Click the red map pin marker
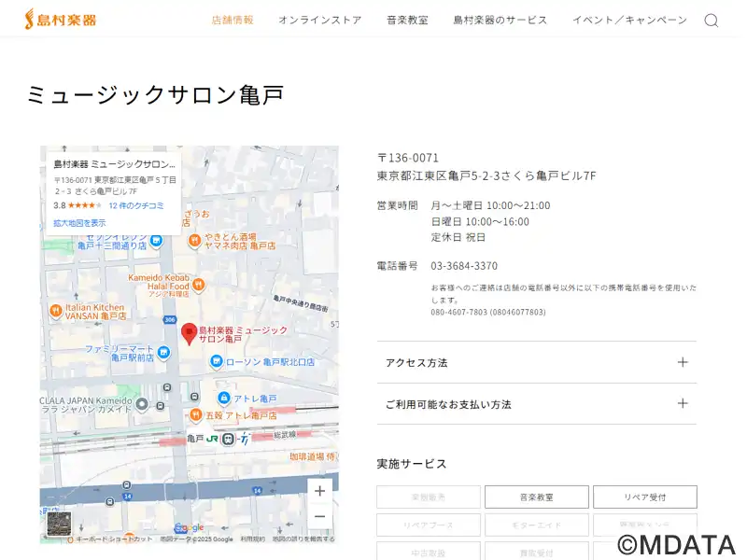 pyautogui.click(x=190, y=334)
